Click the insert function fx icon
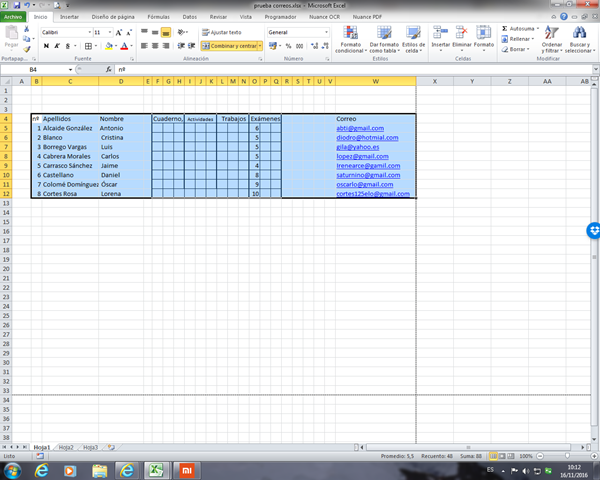This screenshot has width=600, height=480. pyautogui.click(x=109, y=69)
